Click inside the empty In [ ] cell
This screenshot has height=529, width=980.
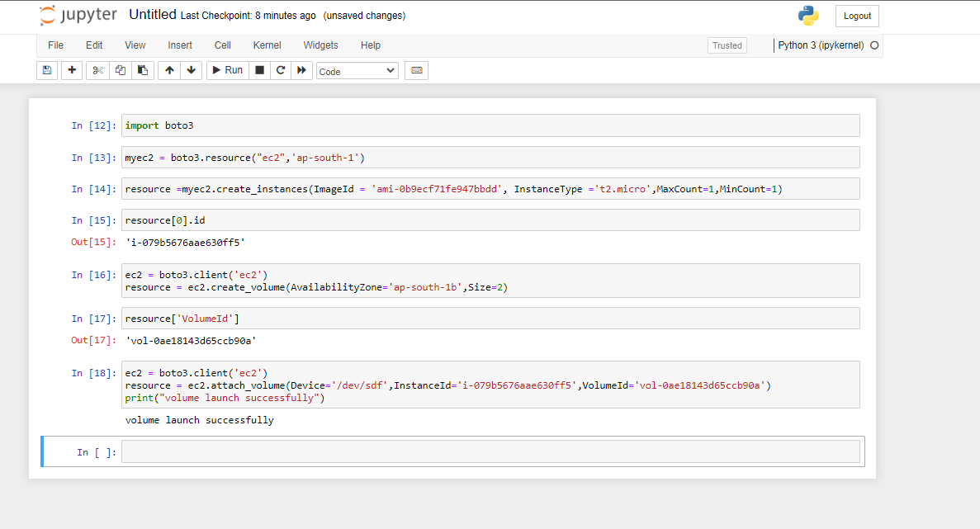click(490, 451)
